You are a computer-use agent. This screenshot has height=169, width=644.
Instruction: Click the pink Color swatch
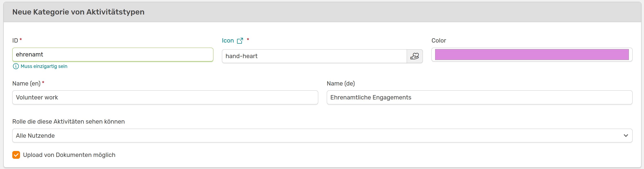click(x=532, y=55)
